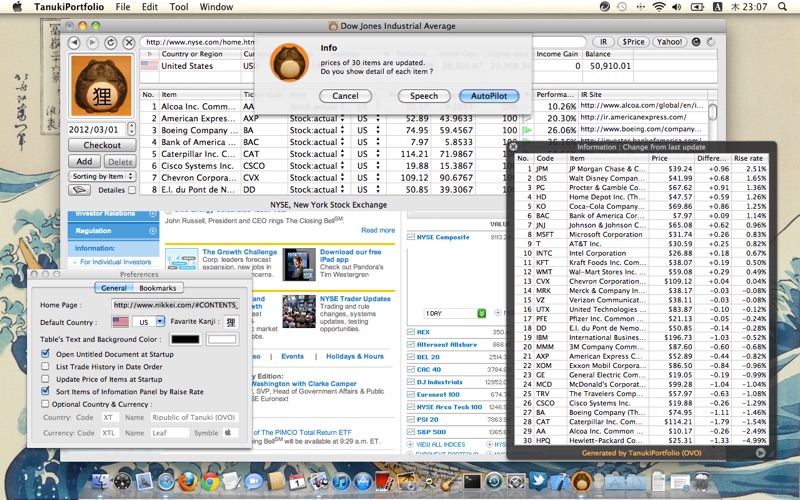Screen dimensions: 800x500
Task: Reload the NYSE page
Action: coord(110,42)
